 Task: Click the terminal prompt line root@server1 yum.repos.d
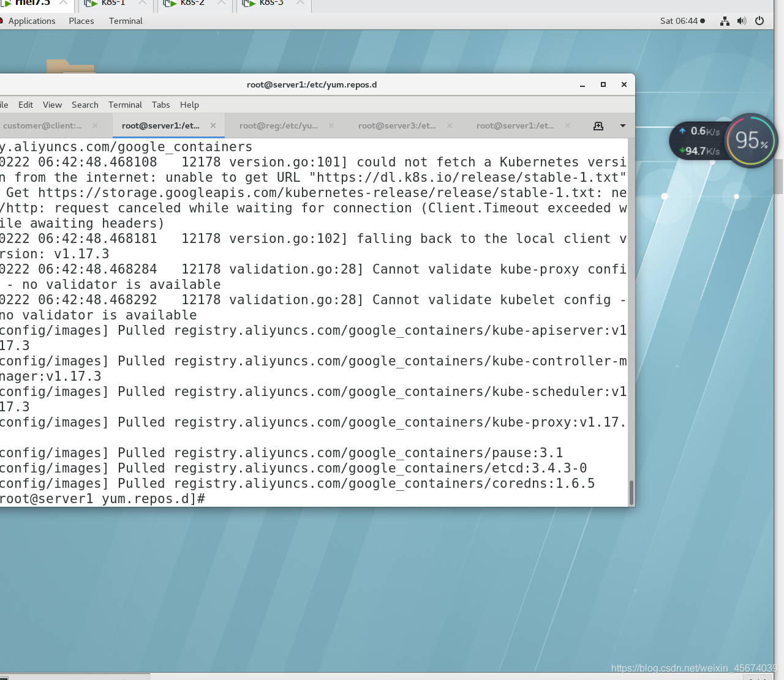102,499
